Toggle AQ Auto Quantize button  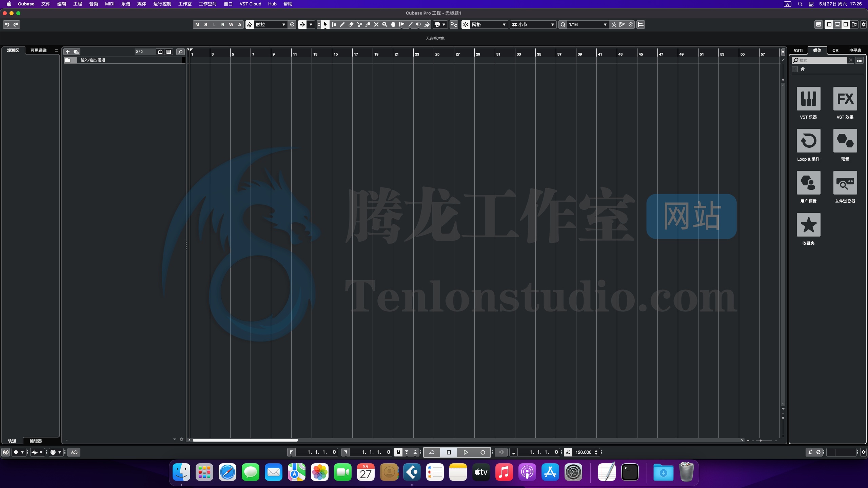click(74, 452)
